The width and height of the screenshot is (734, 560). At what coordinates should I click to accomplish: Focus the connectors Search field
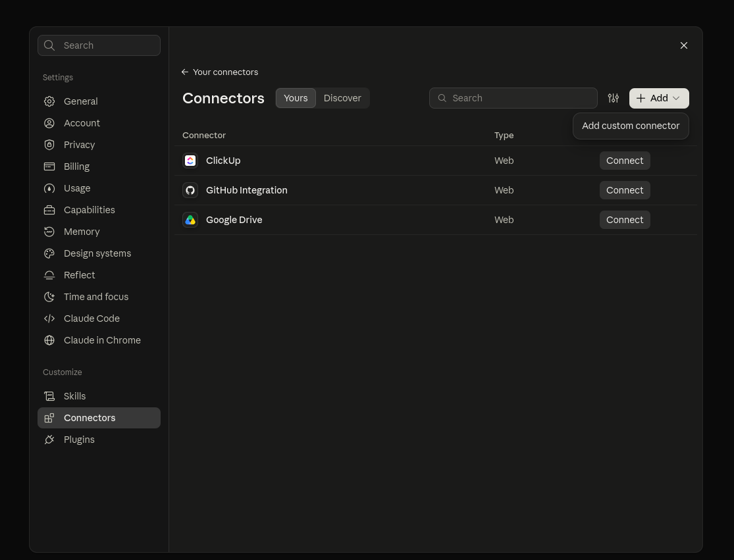pos(513,98)
